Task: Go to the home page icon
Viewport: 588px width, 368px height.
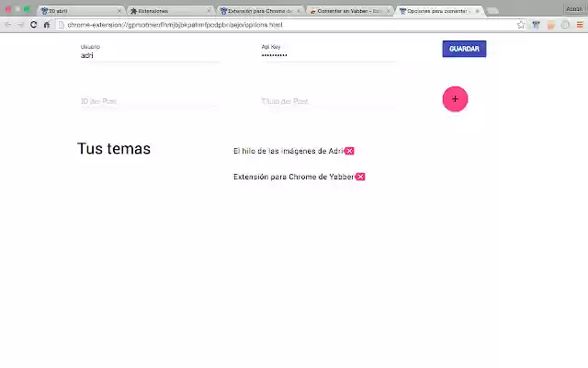Action: click(x=47, y=25)
